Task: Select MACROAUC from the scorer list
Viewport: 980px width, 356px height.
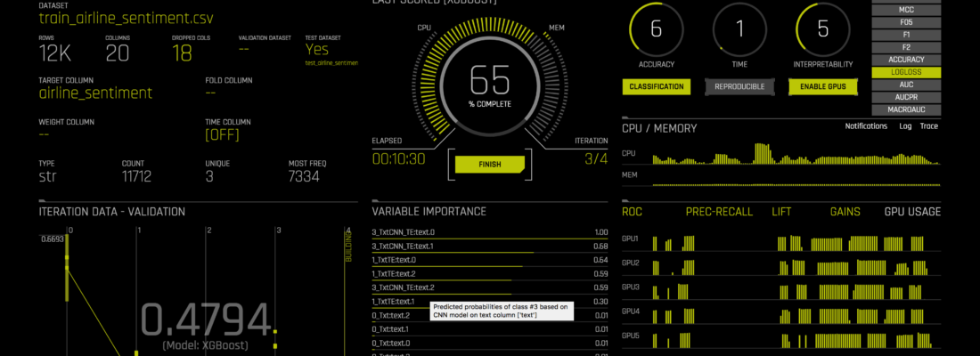Action: pyautogui.click(x=904, y=109)
